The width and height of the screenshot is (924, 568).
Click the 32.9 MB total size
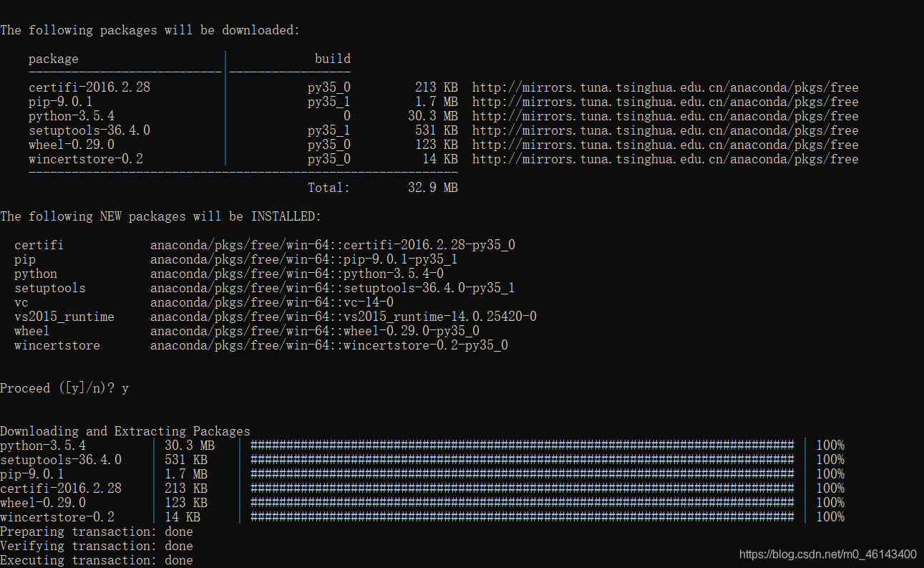pos(433,188)
